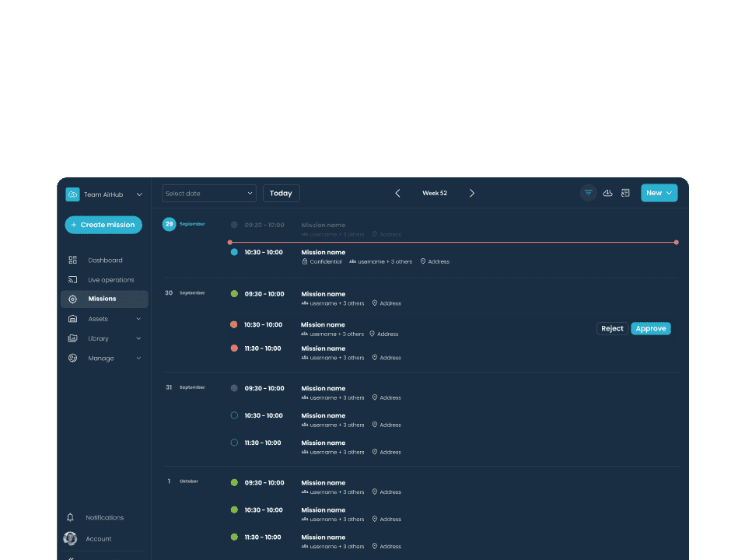Open the Assets sidebar item
The image size is (745, 560).
coord(98,319)
